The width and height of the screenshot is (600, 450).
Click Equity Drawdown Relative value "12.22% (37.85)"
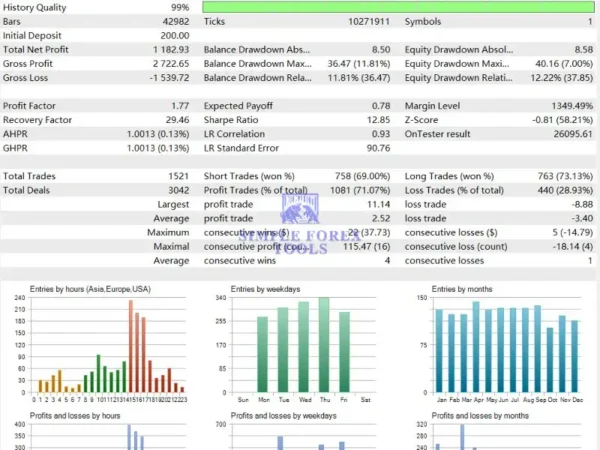562,78
